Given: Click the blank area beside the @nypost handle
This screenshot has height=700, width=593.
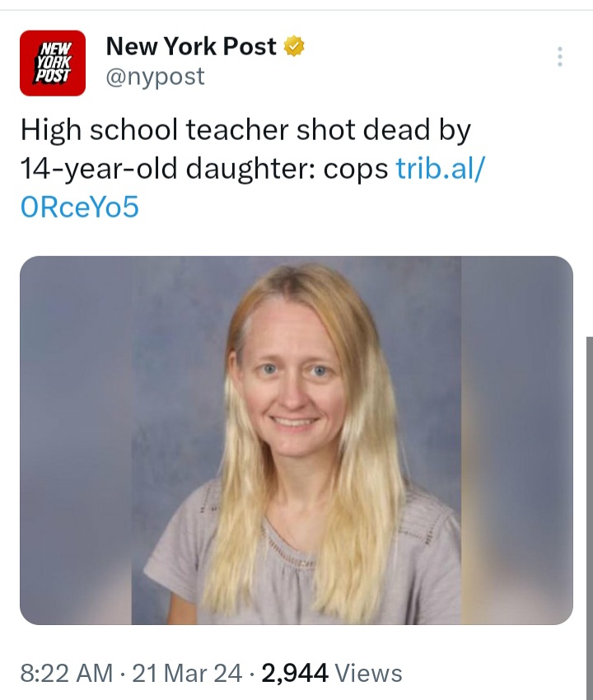Looking at the screenshot, I should pos(380,77).
